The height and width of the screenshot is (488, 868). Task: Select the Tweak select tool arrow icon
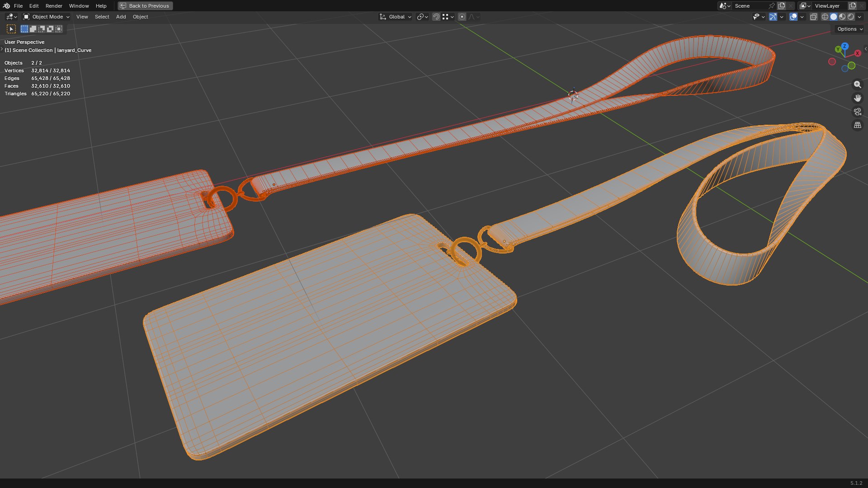[11, 29]
